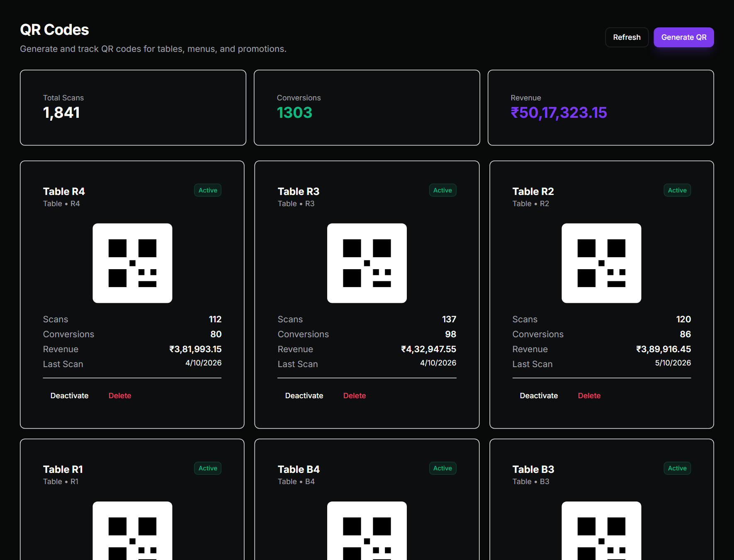Click the Table R3 card title
The width and height of the screenshot is (734, 560).
pos(299,191)
